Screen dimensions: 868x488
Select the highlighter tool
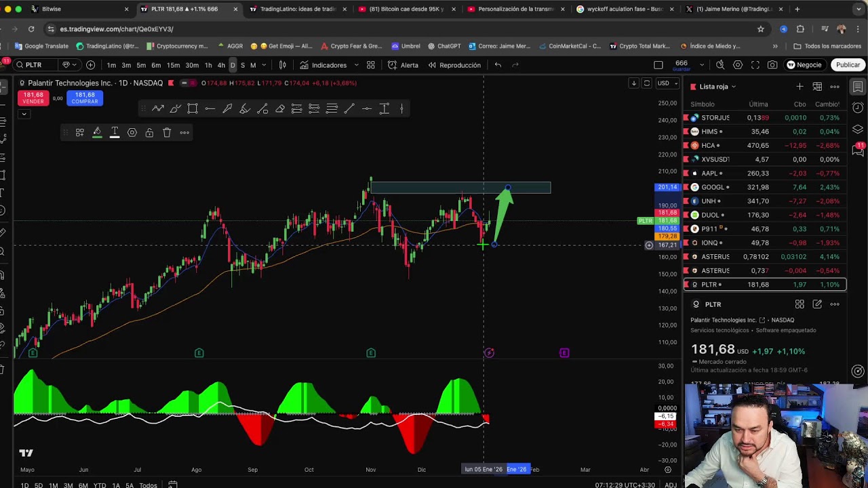tap(245, 108)
